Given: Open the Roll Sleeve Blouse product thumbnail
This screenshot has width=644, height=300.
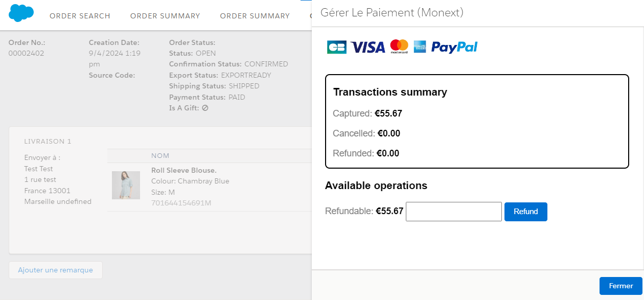Looking at the screenshot, I should 126,185.
